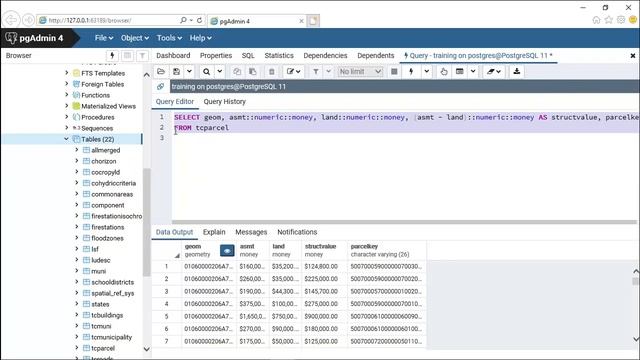
Task: Click the Find magnifier icon
Action: (x=207, y=71)
